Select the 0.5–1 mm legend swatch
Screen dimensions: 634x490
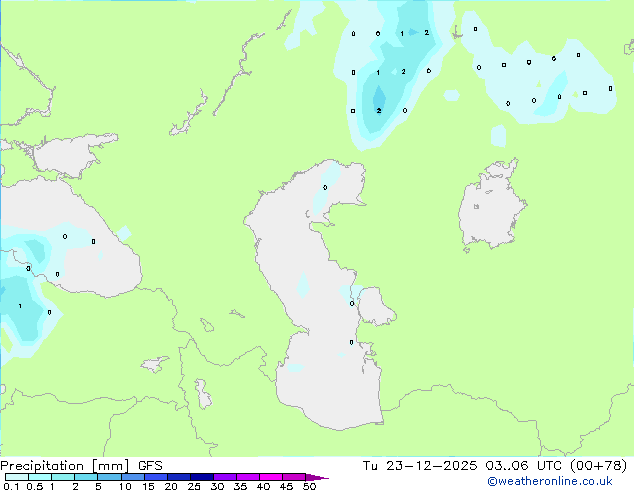tap(40, 477)
